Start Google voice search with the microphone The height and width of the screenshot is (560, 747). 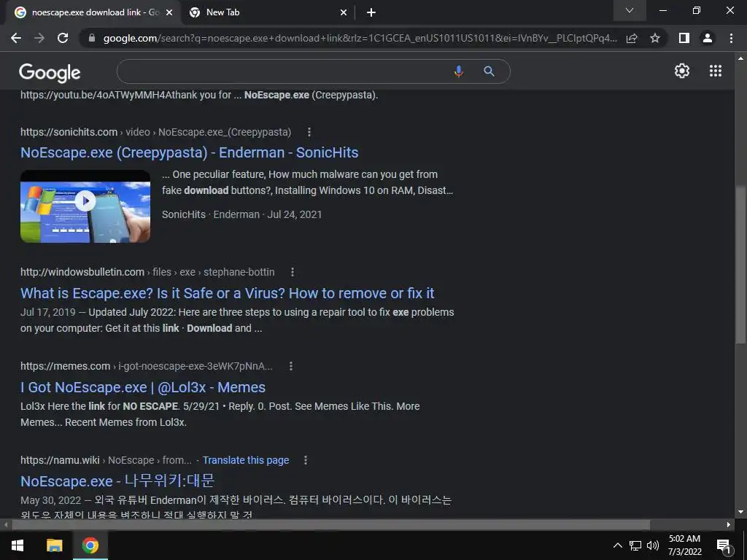coord(458,71)
